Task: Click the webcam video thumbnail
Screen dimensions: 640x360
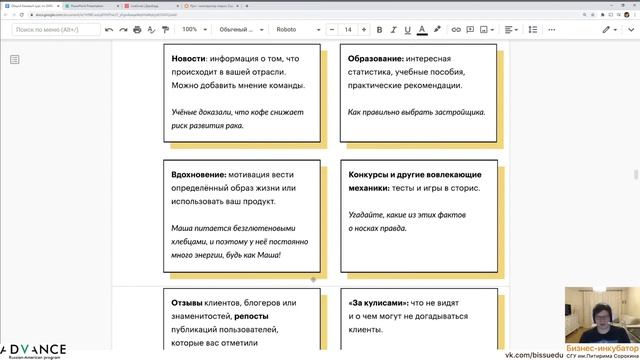Action: tap(602, 315)
